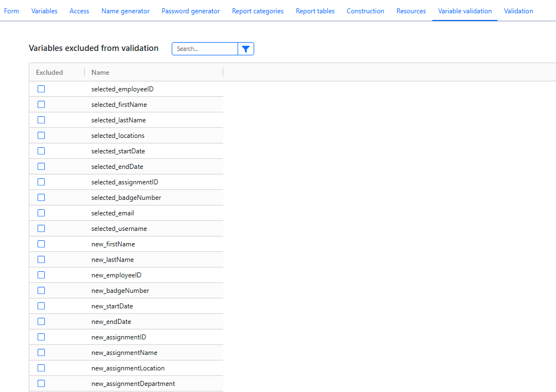Exclude selected_employeeID from validation
556x392 pixels.
click(41, 89)
